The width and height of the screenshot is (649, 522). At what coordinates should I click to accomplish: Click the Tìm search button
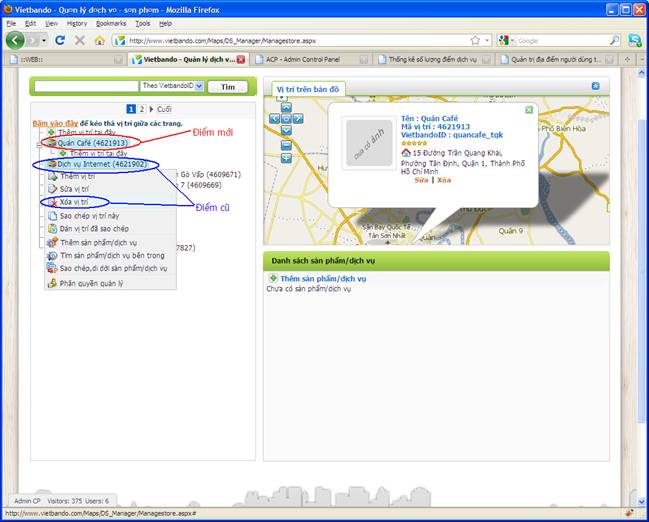click(228, 87)
